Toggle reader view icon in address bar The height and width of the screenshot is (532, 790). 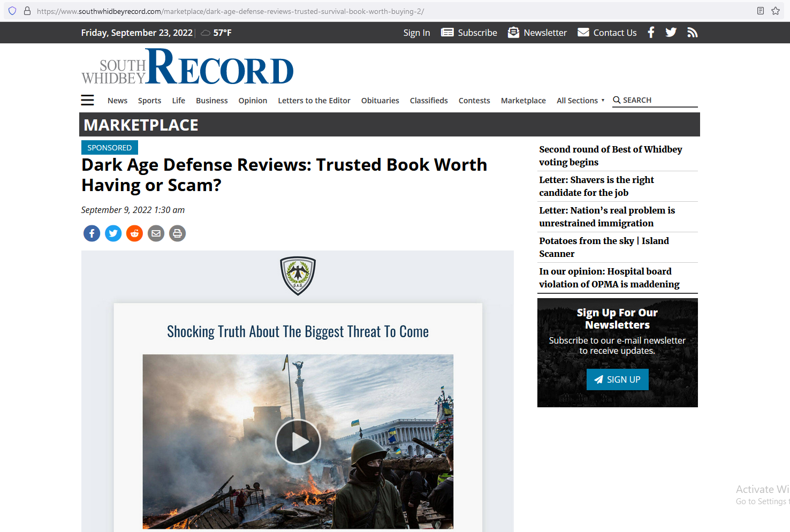click(761, 11)
